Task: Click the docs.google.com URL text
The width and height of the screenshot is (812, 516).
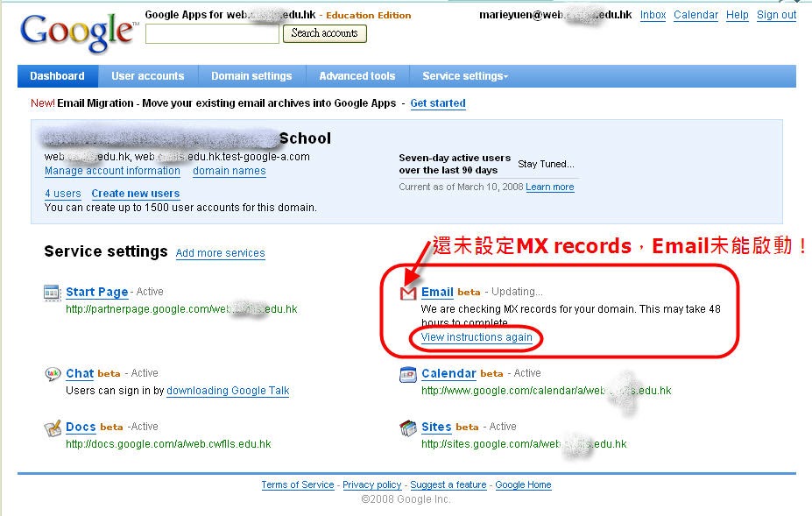Action: pos(168,444)
